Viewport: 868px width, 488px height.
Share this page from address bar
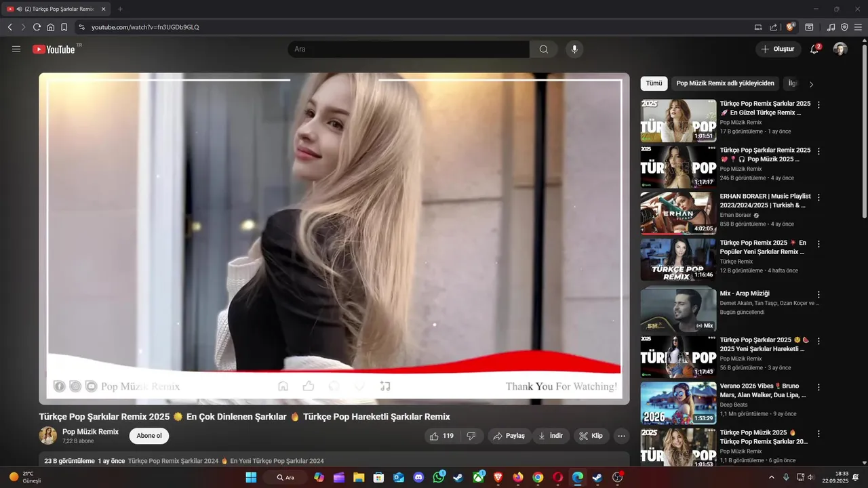774,27
